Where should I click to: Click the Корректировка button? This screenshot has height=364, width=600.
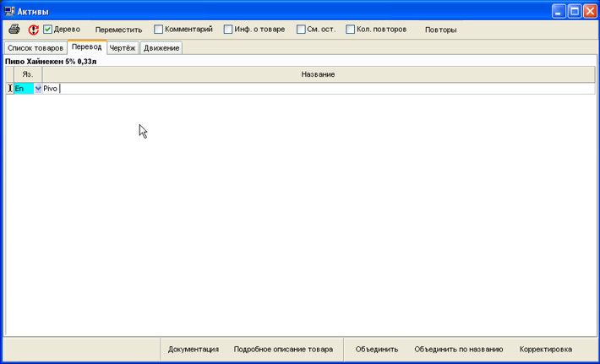(x=545, y=349)
